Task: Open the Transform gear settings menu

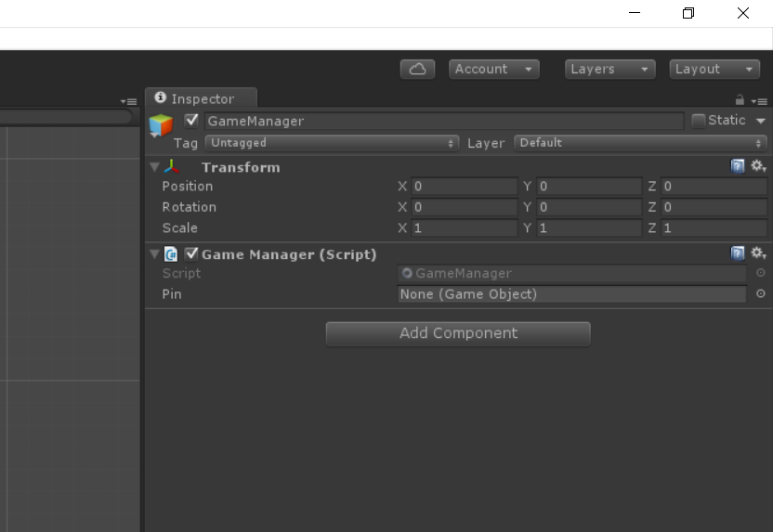Action: [x=758, y=166]
